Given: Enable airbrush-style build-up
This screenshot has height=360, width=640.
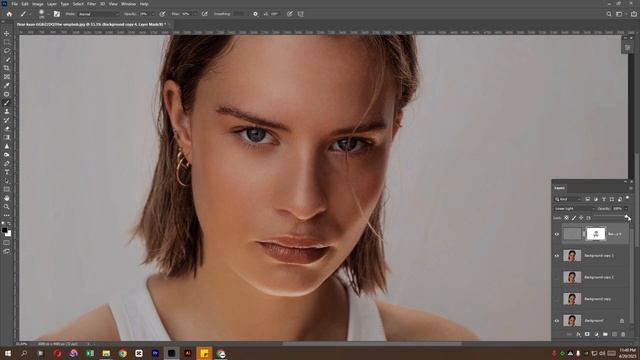Looking at the screenshot, I should pyautogui.click(x=204, y=14).
